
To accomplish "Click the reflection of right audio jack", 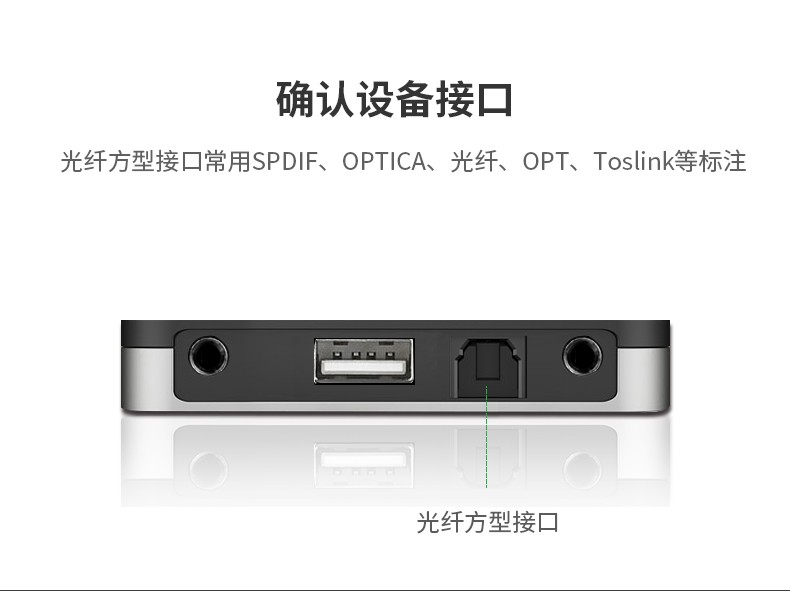I will [582, 470].
